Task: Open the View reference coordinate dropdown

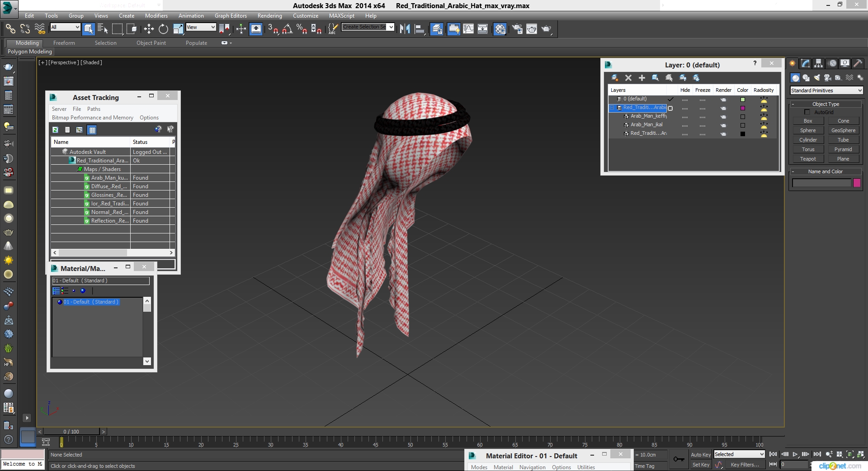Action: tap(201, 28)
